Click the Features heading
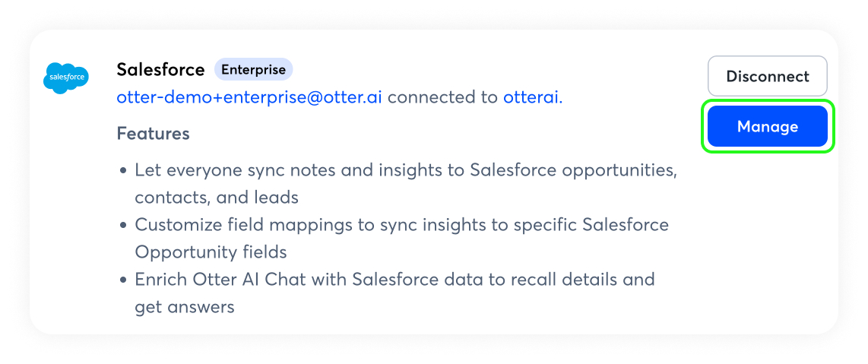The image size is (868, 364). click(153, 134)
